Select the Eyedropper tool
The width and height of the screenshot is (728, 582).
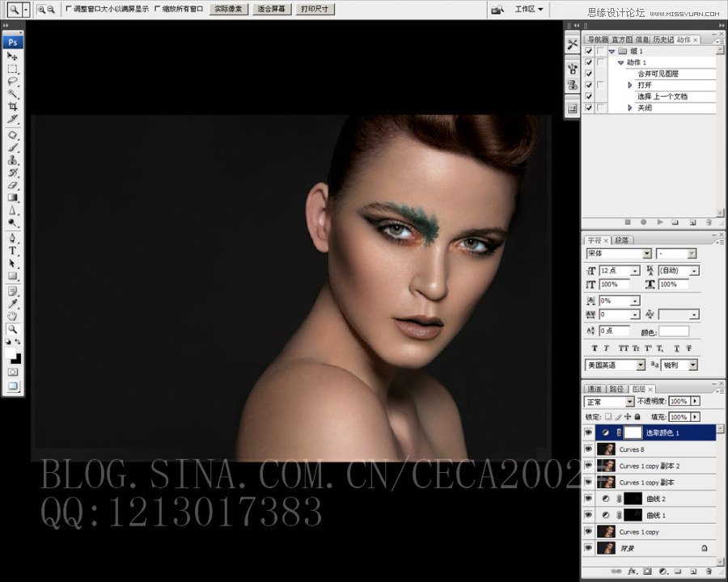click(12, 304)
